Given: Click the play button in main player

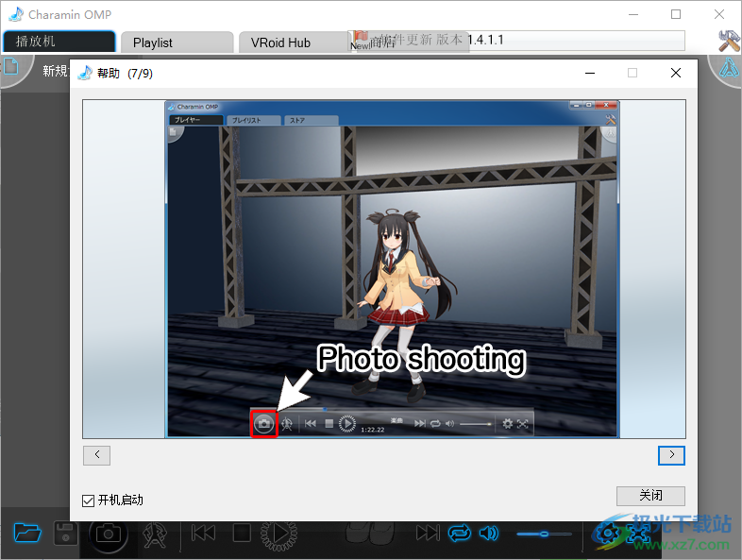Looking at the screenshot, I should (x=279, y=534).
